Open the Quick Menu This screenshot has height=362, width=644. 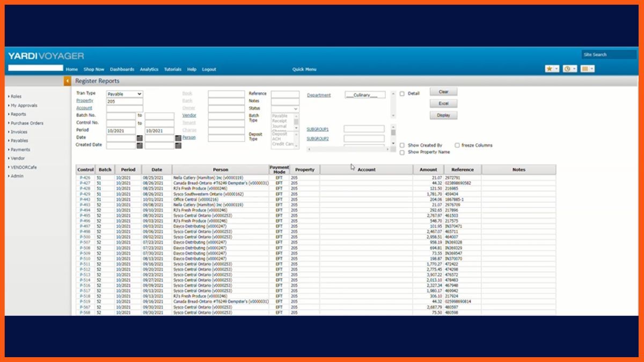coord(304,69)
